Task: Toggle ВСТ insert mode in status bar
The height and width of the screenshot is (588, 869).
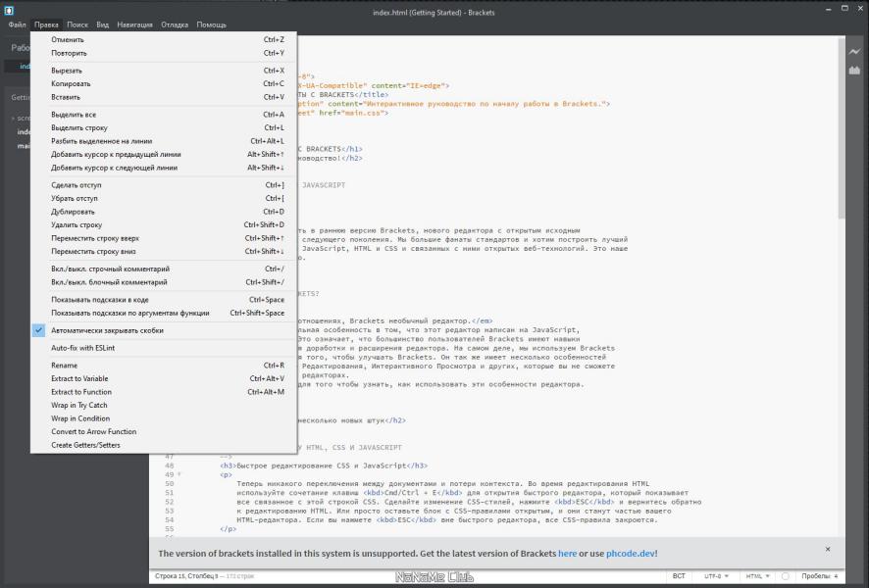Action: click(x=679, y=576)
